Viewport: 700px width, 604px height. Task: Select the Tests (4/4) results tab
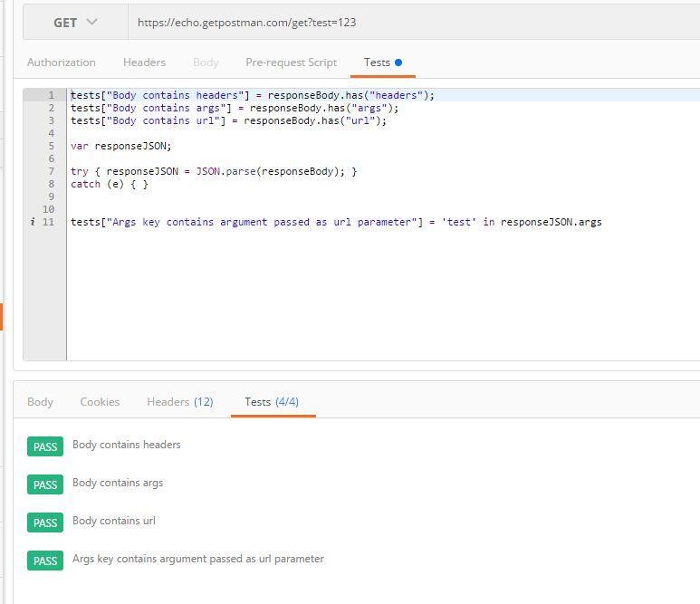(x=272, y=402)
